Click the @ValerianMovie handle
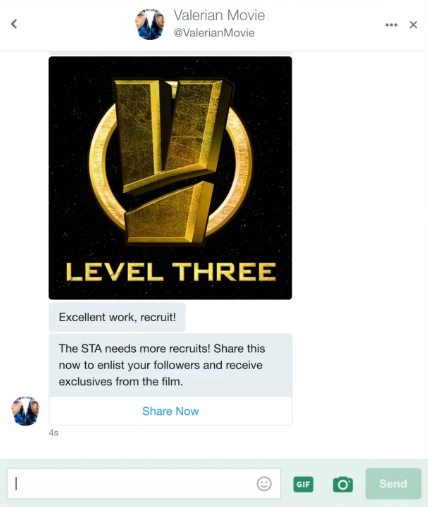 coord(214,33)
